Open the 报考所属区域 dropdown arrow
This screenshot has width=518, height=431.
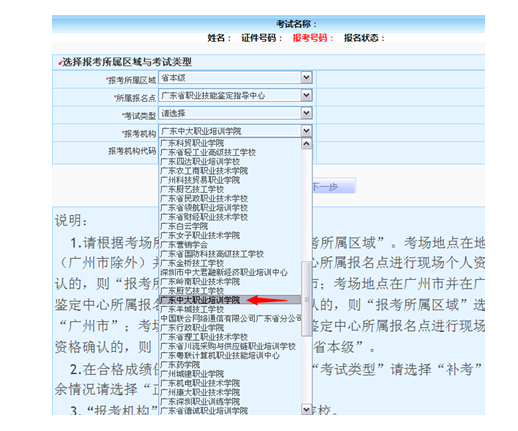[306, 77]
